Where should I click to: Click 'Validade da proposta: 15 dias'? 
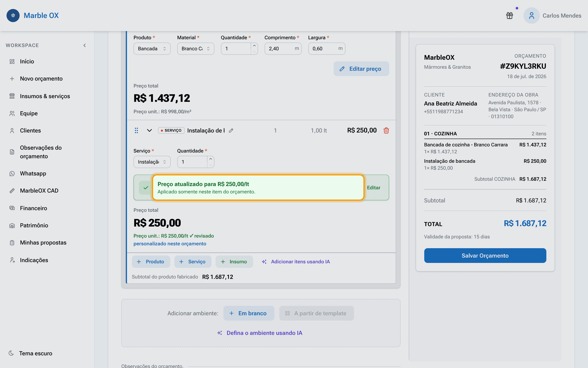tap(457, 237)
